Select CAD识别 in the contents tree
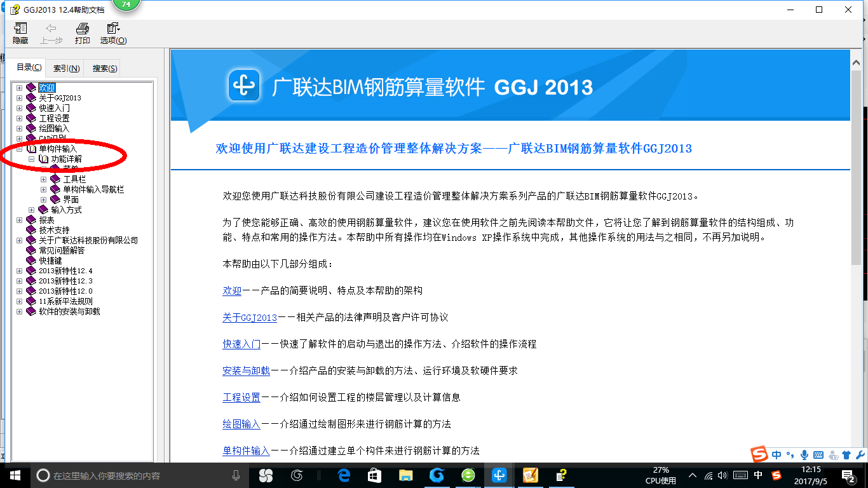The width and height of the screenshot is (868, 488). (52, 138)
